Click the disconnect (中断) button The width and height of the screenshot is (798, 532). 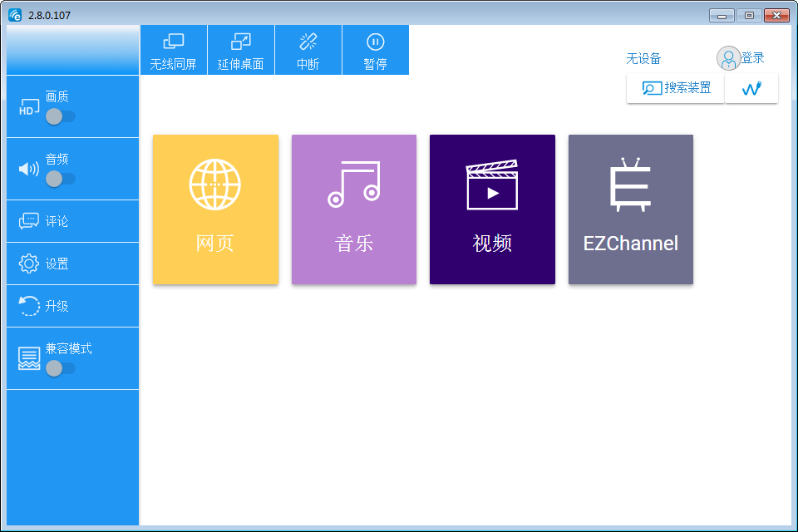click(308, 50)
